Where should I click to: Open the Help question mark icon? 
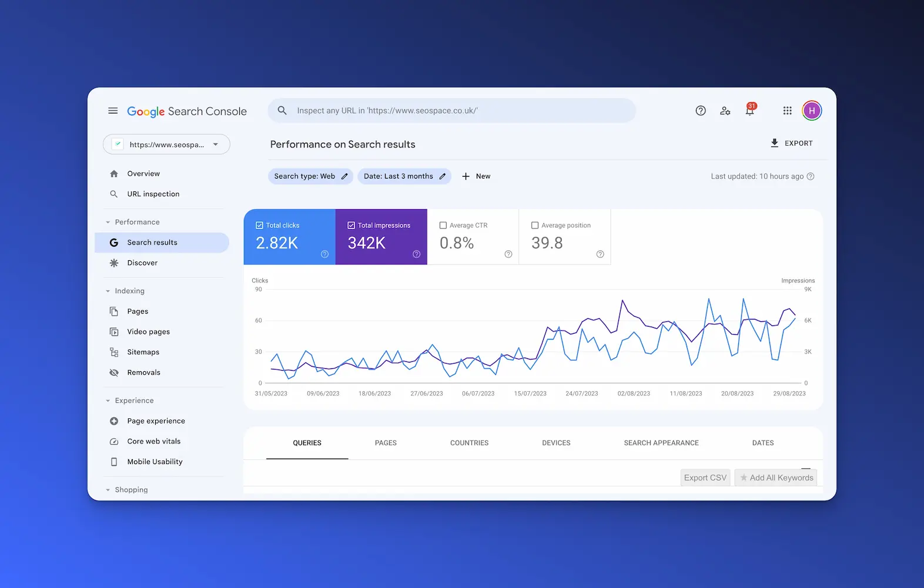click(701, 110)
